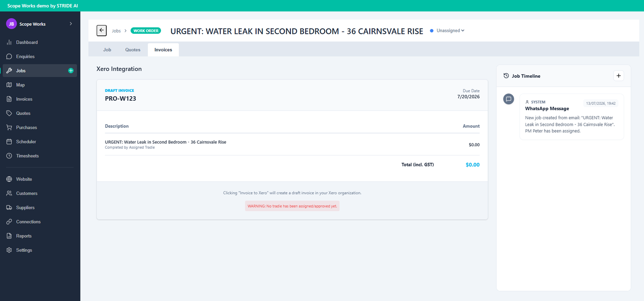Screen dimensions: 644x301
Task: Open the Unassigned status dropdown
Action: tap(447, 31)
